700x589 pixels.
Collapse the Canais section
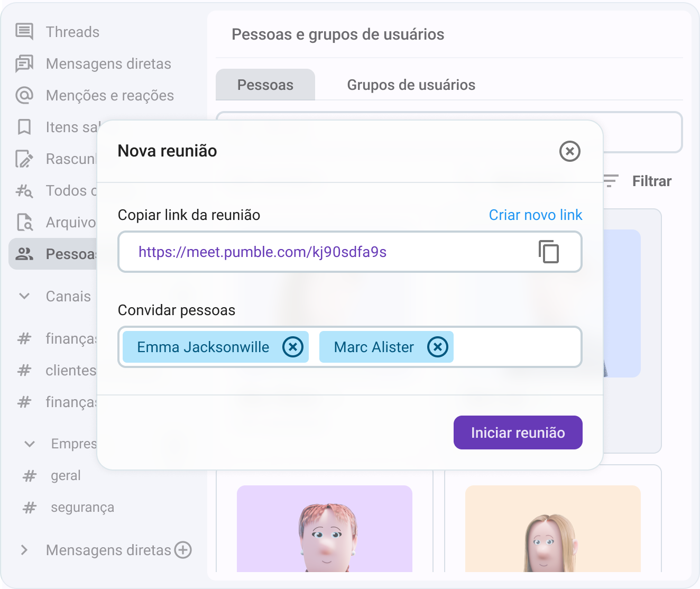tap(24, 296)
